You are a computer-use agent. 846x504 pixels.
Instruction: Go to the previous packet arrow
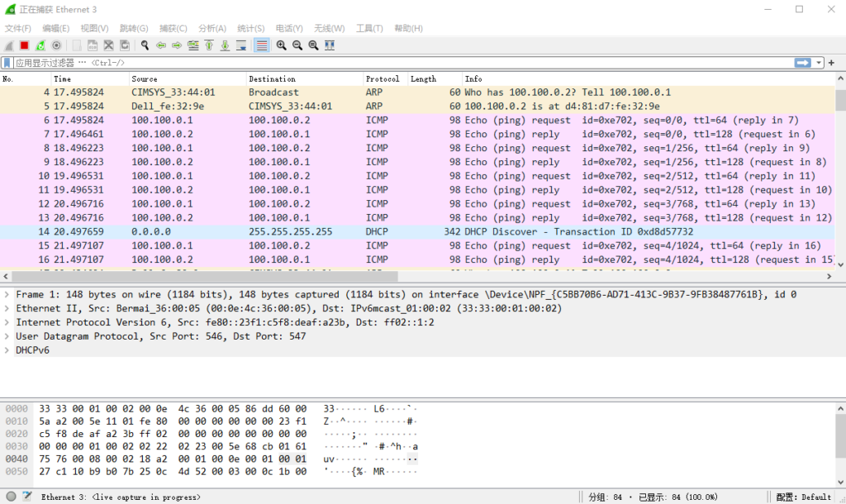click(x=162, y=45)
